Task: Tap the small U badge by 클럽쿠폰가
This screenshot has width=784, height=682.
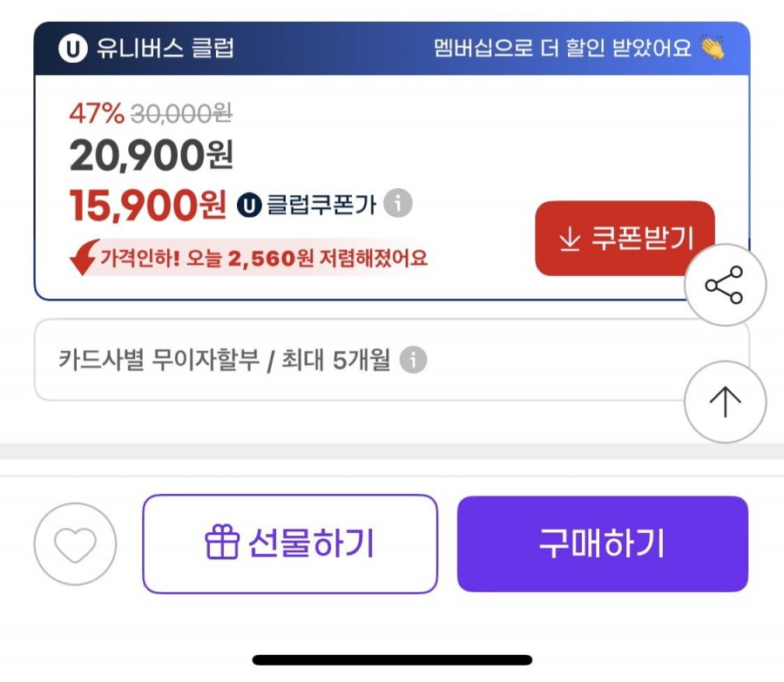Action: (249, 205)
